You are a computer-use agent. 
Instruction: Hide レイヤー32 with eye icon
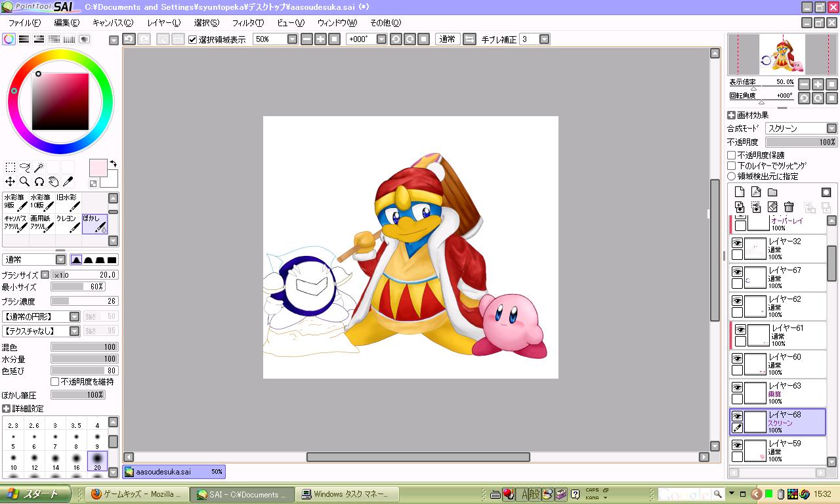pyautogui.click(x=738, y=243)
